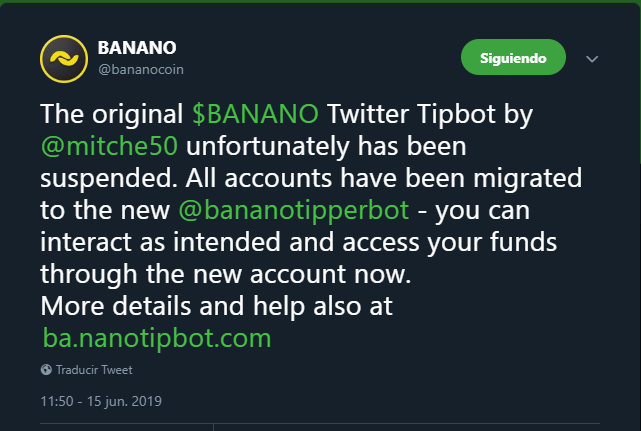Open the down-arrow menu next to Siguiendo
Screen dimensions: 641x431
(592, 59)
